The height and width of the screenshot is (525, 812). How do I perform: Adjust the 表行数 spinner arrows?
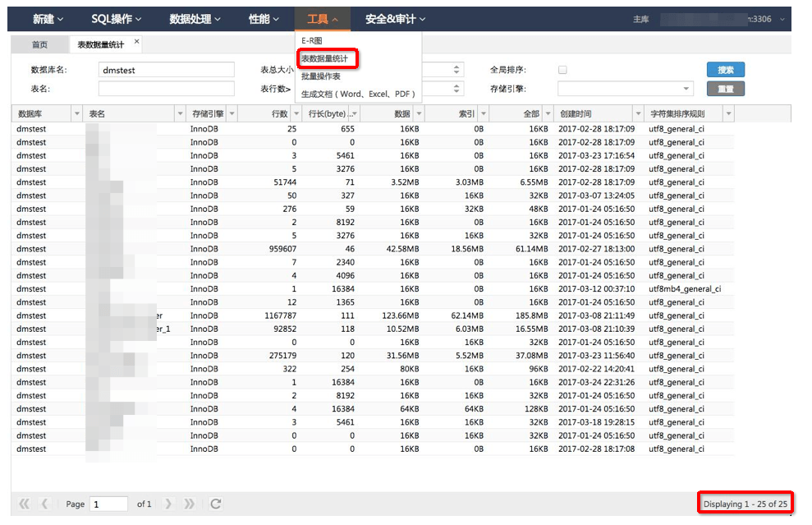coord(456,89)
